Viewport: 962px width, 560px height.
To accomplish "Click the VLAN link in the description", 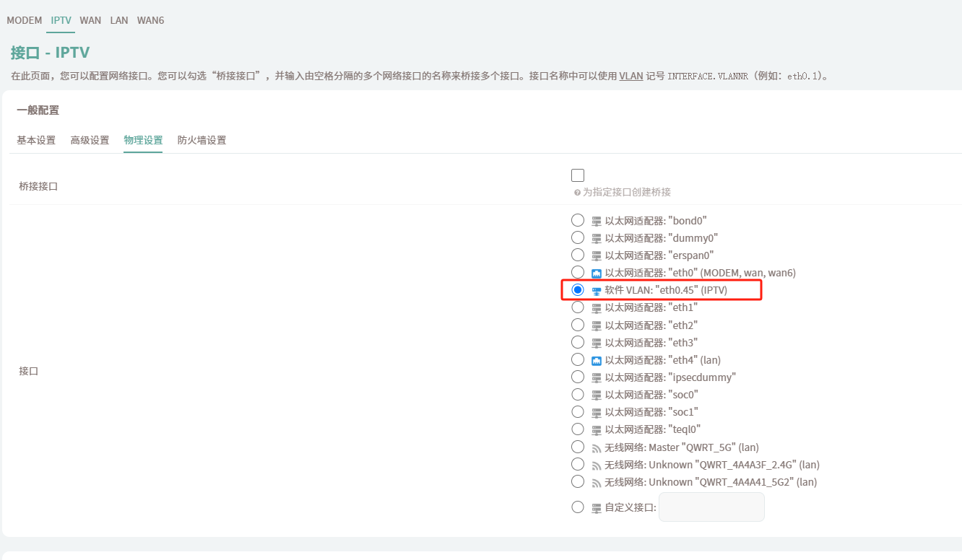I will (x=630, y=76).
